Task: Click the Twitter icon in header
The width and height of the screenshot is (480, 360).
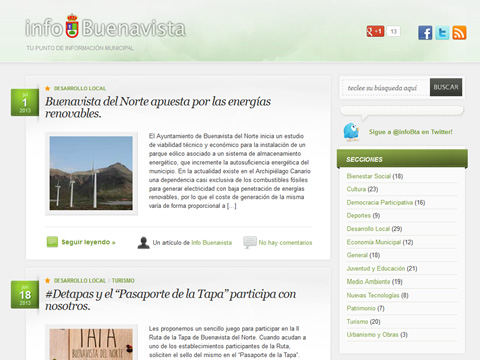Action: coord(442,33)
